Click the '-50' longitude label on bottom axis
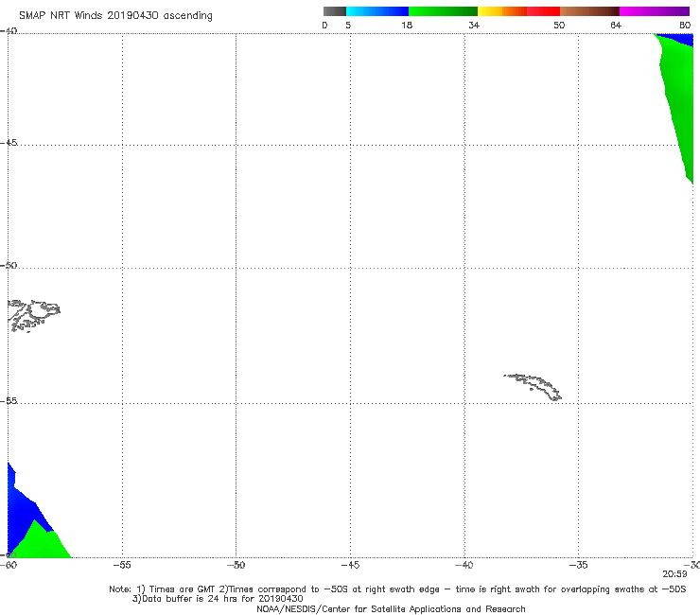 236,565
